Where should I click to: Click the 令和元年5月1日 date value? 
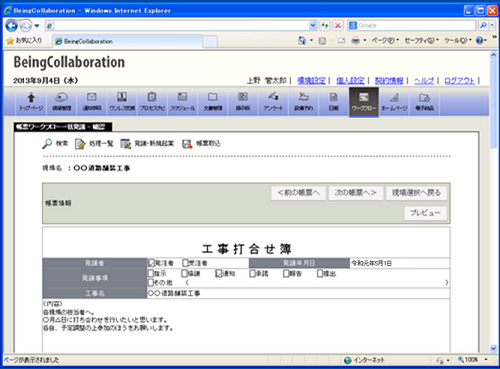tap(371, 263)
